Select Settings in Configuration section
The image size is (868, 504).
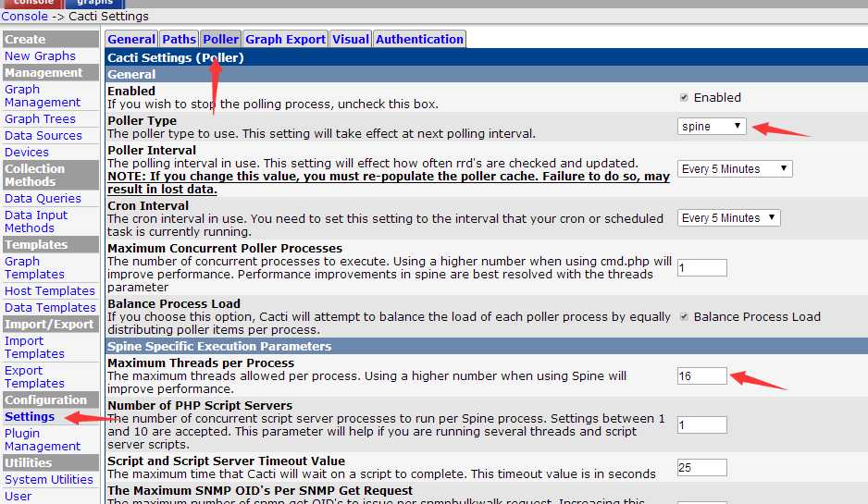click(x=30, y=416)
